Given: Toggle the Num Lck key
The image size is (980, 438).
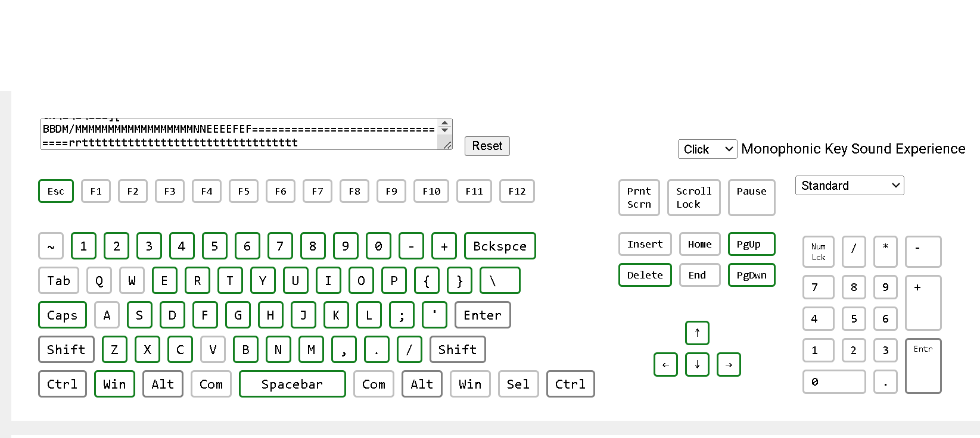Looking at the screenshot, I should [818, 251].
